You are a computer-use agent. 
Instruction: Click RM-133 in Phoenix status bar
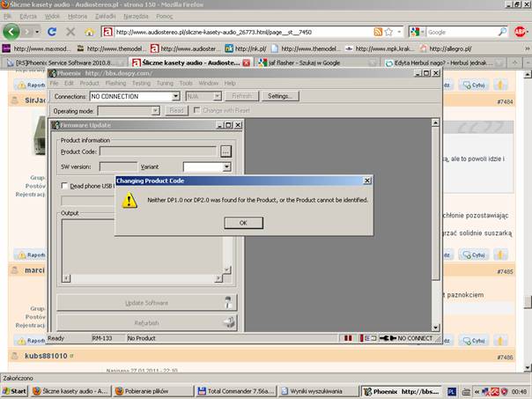click(102, 338)
